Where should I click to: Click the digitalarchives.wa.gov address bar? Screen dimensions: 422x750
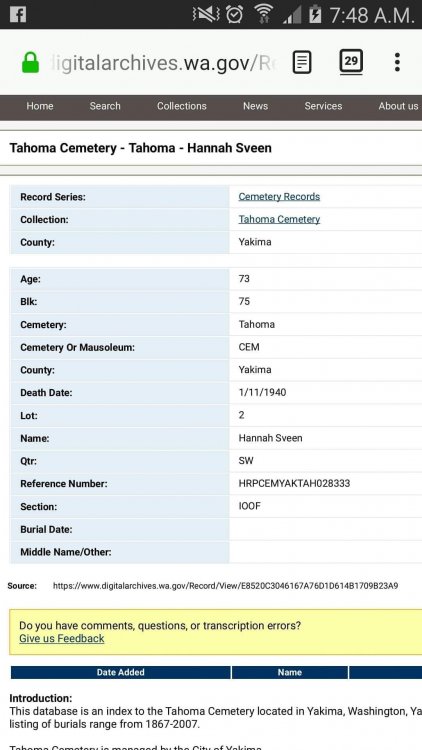click(x=163, y=63)
